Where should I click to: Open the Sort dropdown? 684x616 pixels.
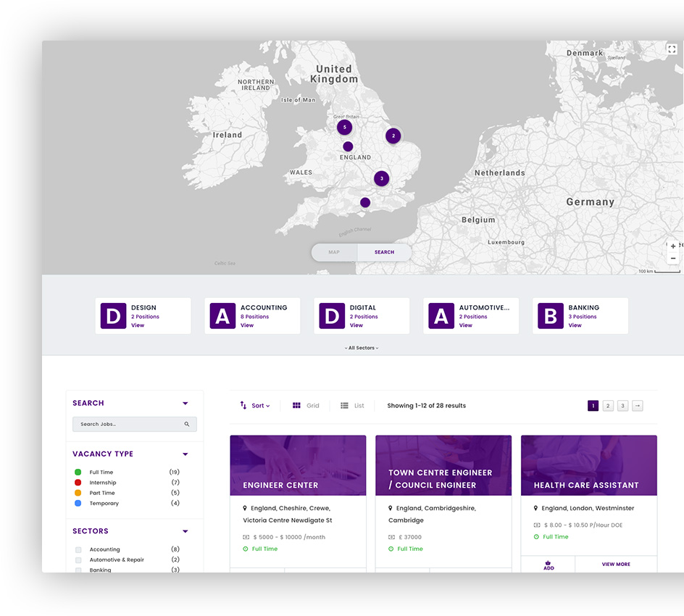(x=255, y=405)
